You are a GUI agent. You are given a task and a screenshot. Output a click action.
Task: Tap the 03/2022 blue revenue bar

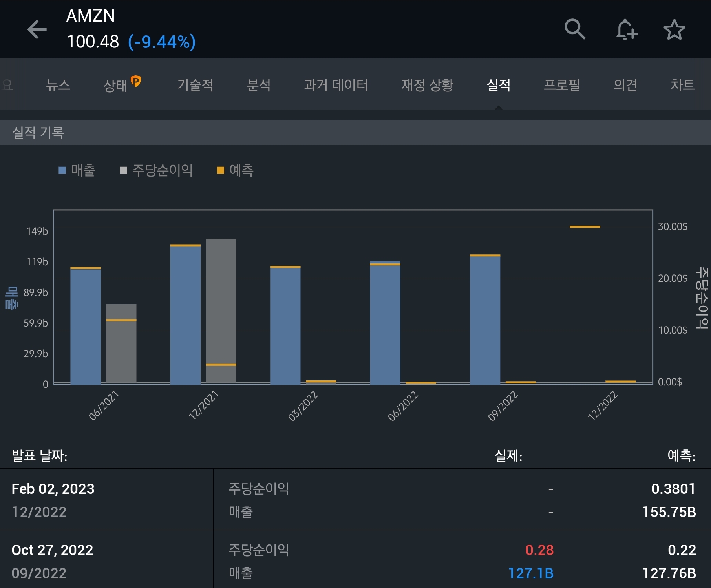tap(285, 325)
